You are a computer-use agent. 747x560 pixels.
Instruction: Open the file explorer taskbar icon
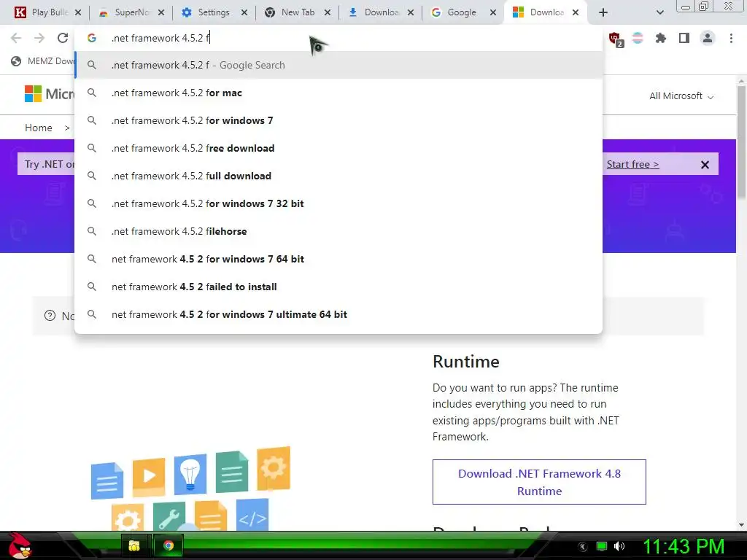[x=134, y=545]
